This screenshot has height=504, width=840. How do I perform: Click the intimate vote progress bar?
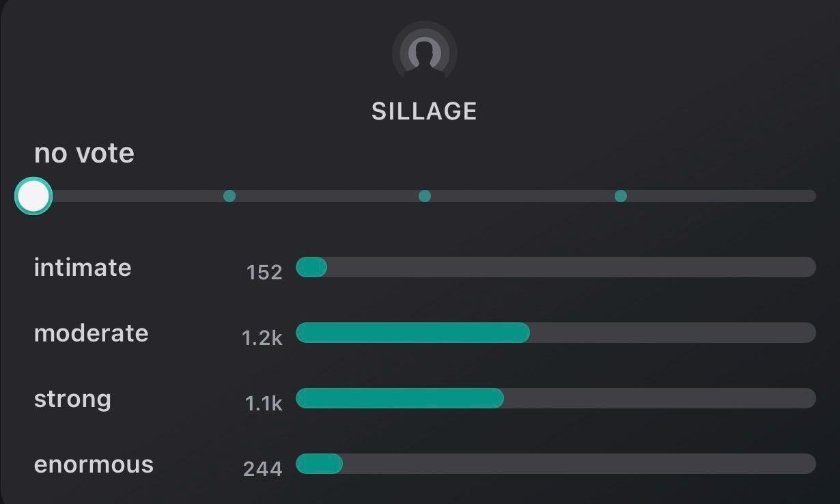pyautogui.click(x=555, y=267)
